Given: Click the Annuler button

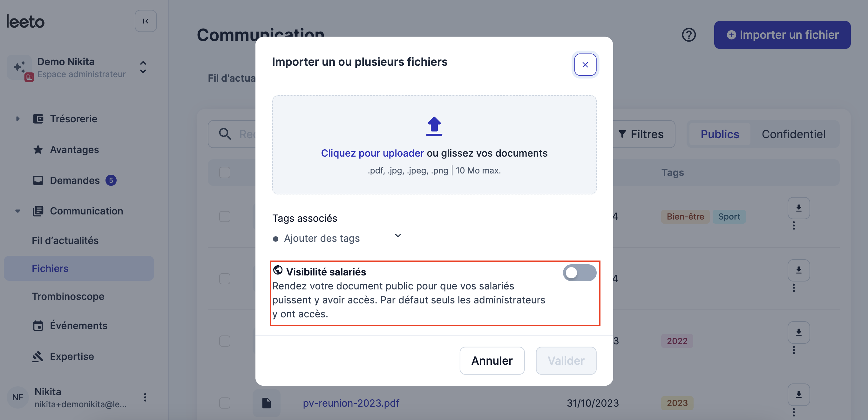Looking at the screenshot, I should point(492,360).
